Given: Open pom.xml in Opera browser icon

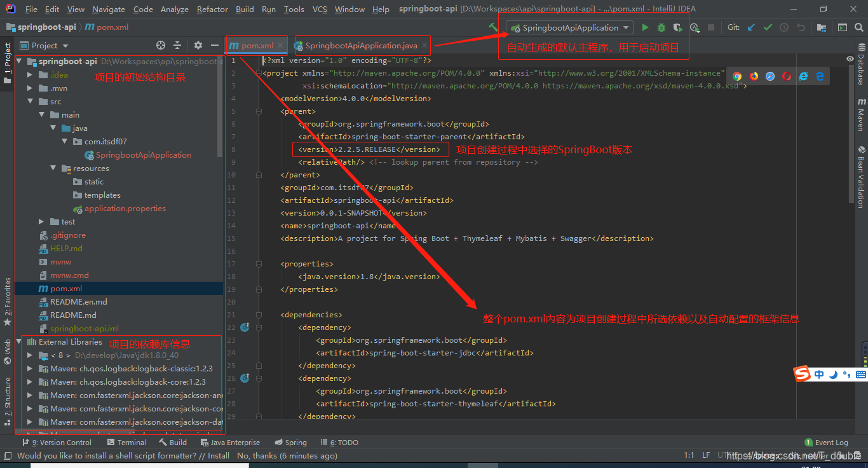Looking at the screenshot, I should tap(787, 76).
